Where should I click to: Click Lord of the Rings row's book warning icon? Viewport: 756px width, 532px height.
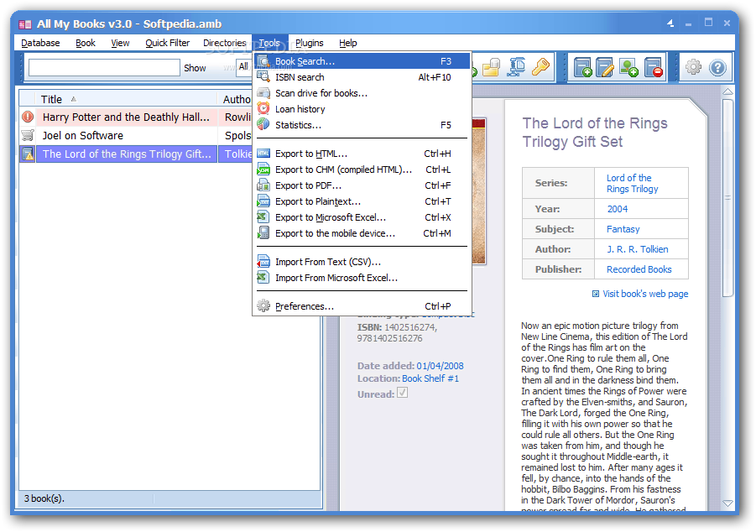coord(28,154)
